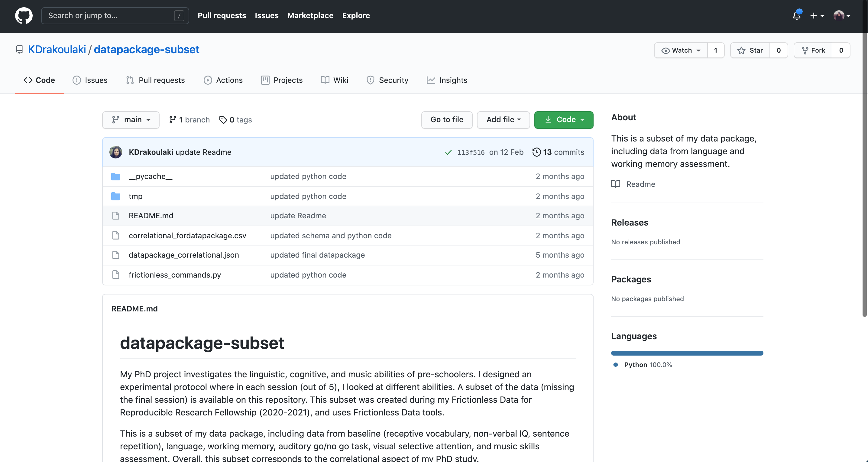Open the Watch dropdown
The width and height of the screenshot is (868, 462).
click(681, 50)
